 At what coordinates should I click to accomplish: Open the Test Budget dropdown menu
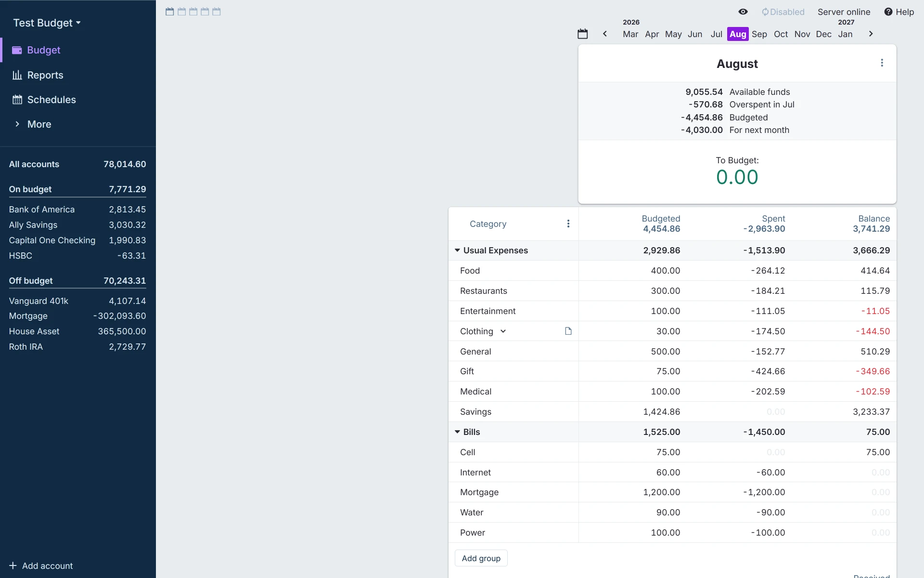47,23
